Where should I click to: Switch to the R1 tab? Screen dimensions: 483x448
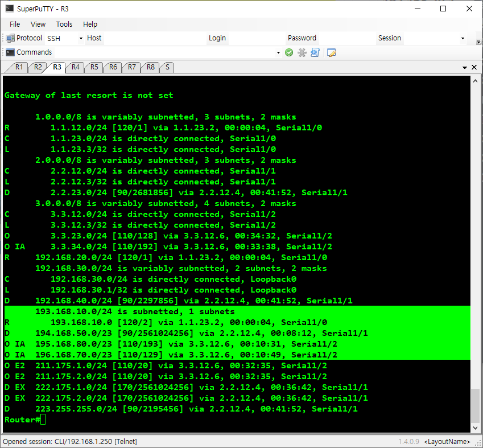19,67
